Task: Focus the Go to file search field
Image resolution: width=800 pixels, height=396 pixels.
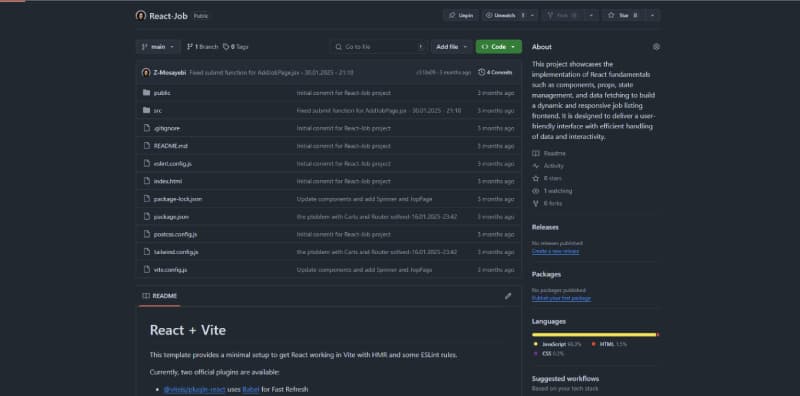Action: [x=380, y=47]
